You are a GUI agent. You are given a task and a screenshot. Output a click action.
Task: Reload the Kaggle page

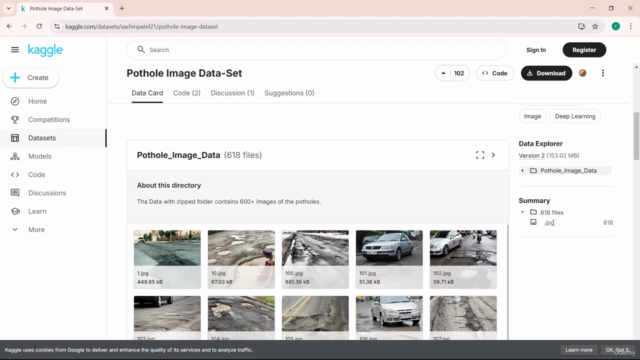tap(39, 27)
